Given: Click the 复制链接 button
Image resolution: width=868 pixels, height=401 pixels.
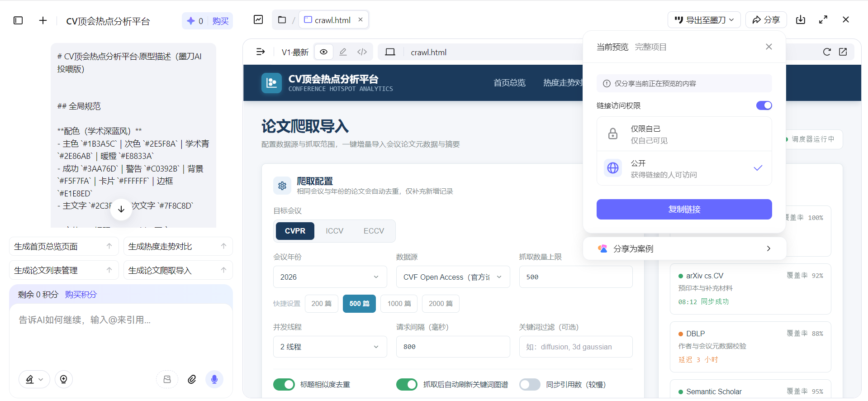Looking at the screenshot, I should point(684,210).
